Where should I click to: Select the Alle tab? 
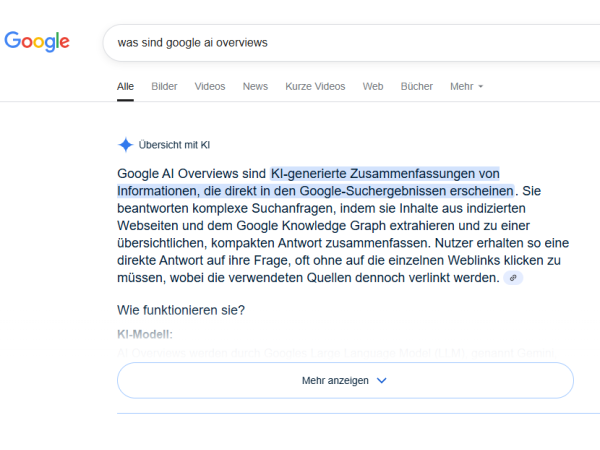[125, 86]
